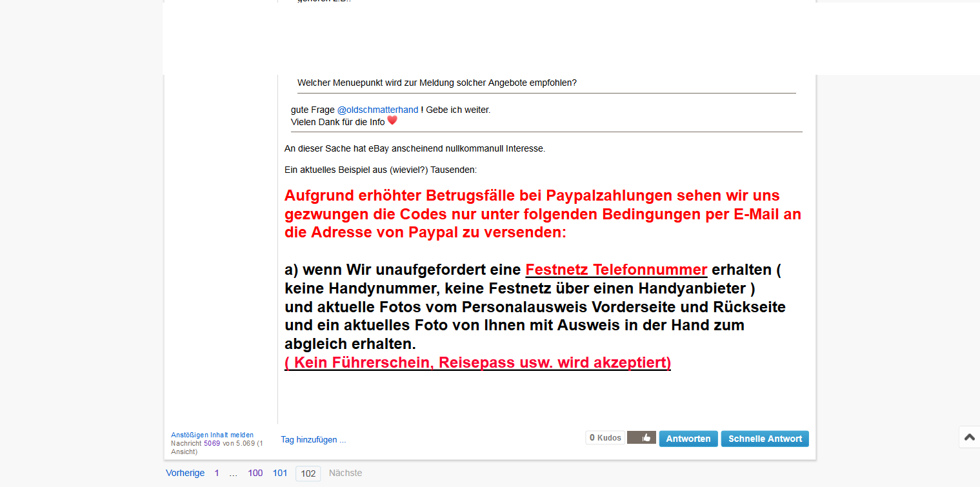Click the scroll-to-top arrow icon

tap(969, 437)
